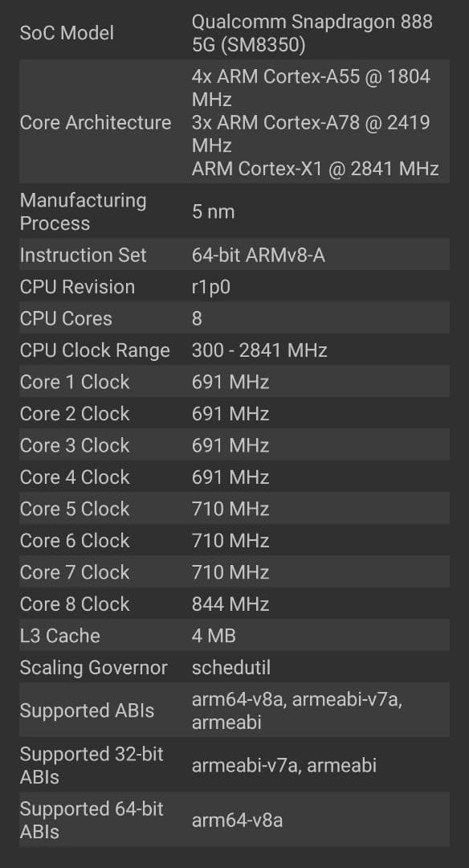Select the Core Architecture entry
469x868 pixels.
[x=96, y=122]
